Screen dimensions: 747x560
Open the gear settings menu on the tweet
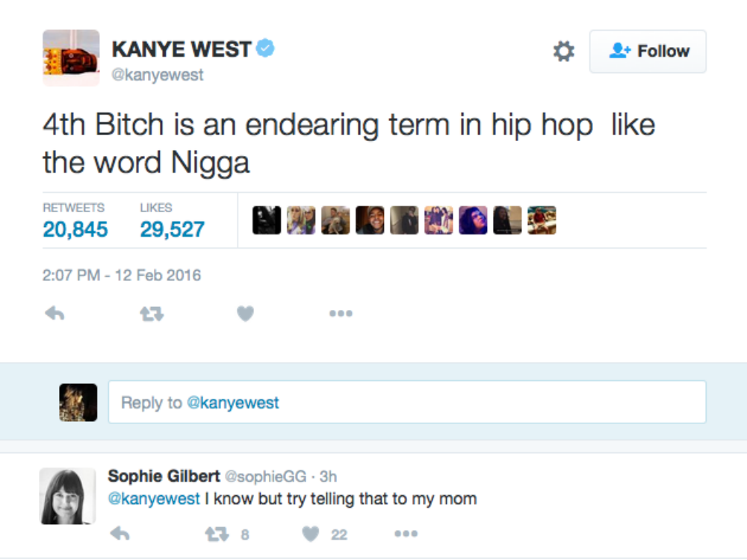pyautogui.click(x=564, y=52)
